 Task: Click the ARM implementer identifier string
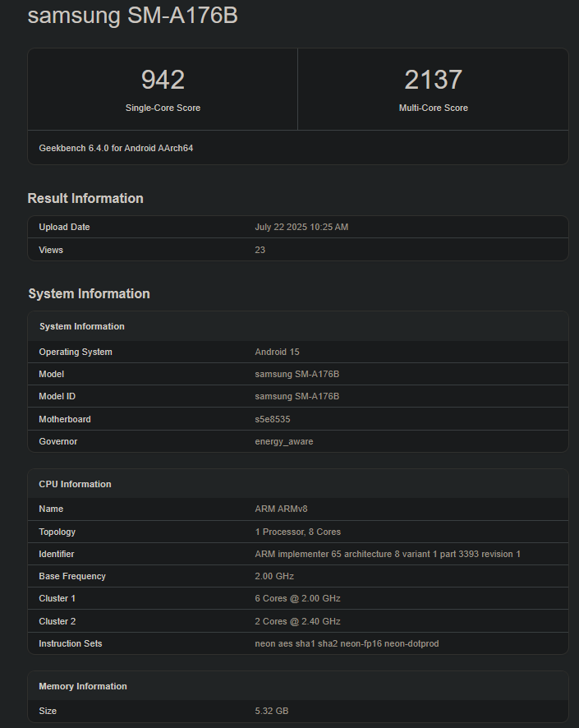pyautogui.click(x=388, y=554)
